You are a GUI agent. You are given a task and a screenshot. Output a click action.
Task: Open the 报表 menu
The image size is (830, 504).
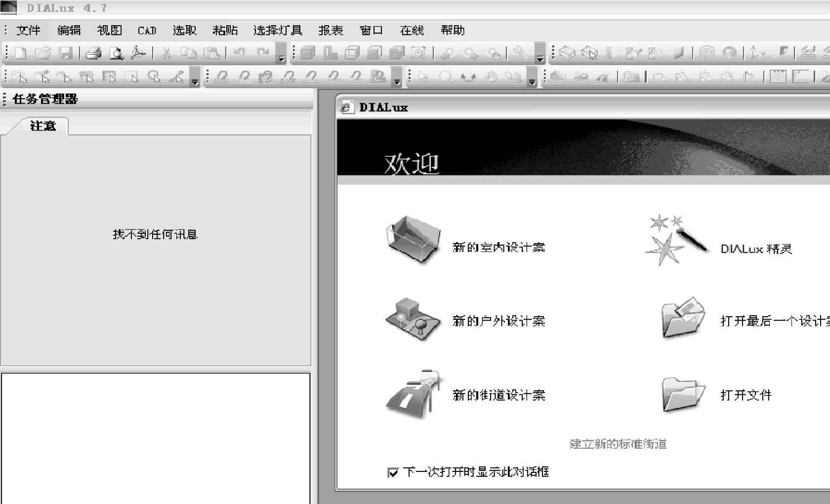point(331,31)
